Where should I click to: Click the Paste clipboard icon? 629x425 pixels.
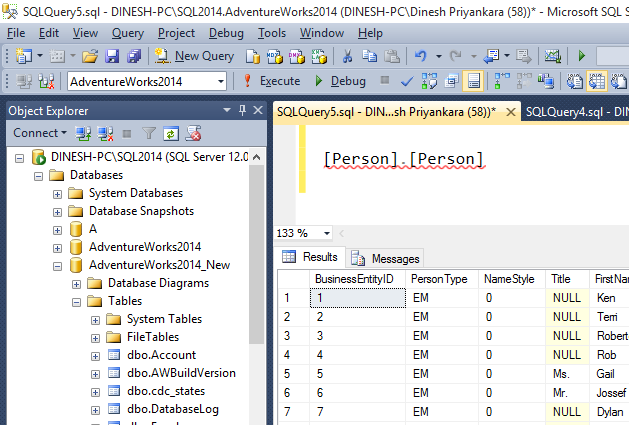coord(392,56)
